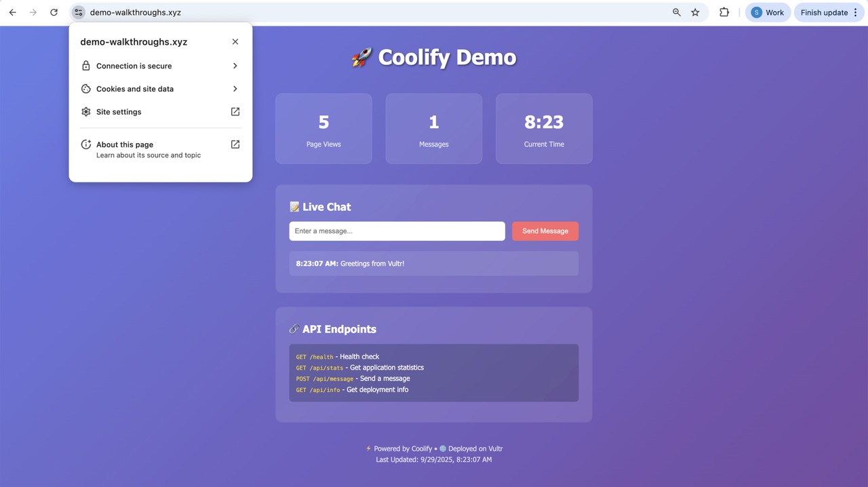The height and width of the screenshot is (487, 868).
Task: Expand the Connection is secure chevron
Action: [x=235, y=66]
